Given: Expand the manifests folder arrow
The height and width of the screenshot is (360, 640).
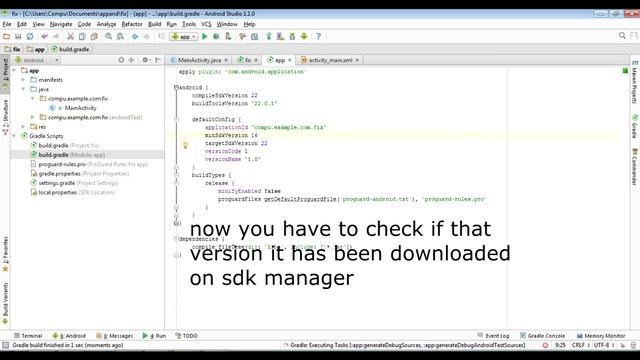Looking at the screenshot, I should click(24, 80).
